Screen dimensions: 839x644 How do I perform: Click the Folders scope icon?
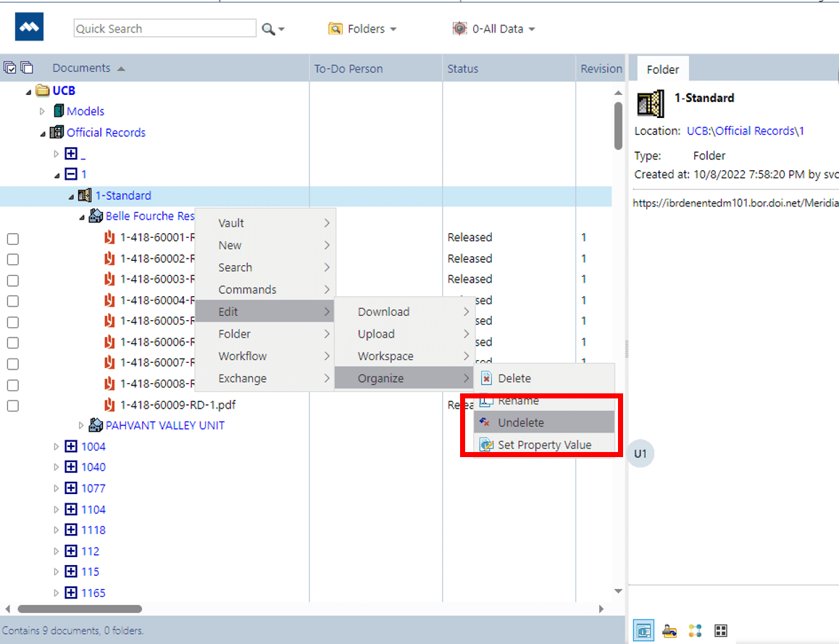click(x=335, y=28)
